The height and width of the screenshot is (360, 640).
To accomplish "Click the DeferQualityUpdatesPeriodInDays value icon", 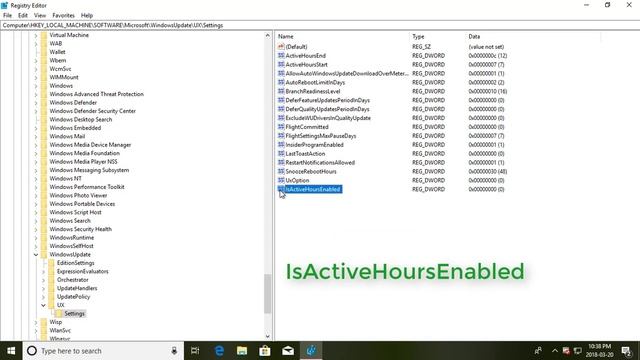I will pos(281,109).
